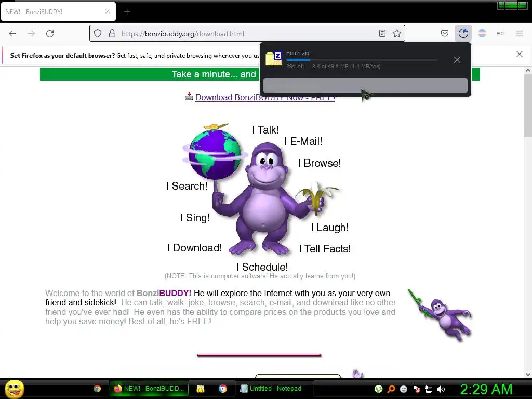Click the "I Laugh!" text

coord(330,228)
